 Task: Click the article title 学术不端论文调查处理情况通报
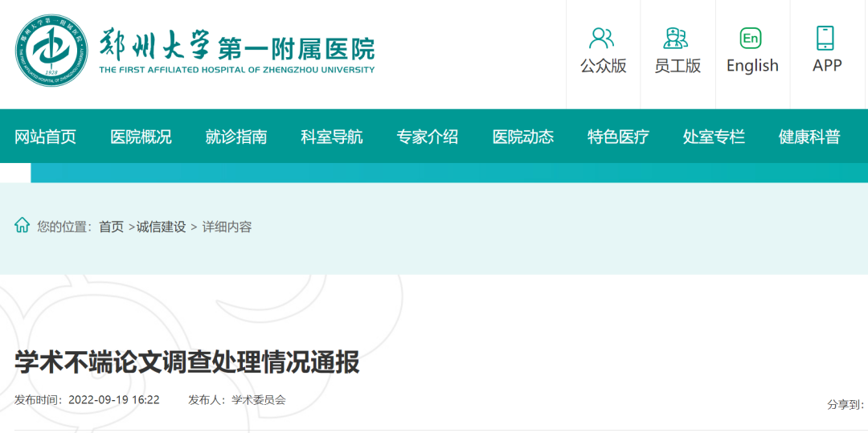187,362
